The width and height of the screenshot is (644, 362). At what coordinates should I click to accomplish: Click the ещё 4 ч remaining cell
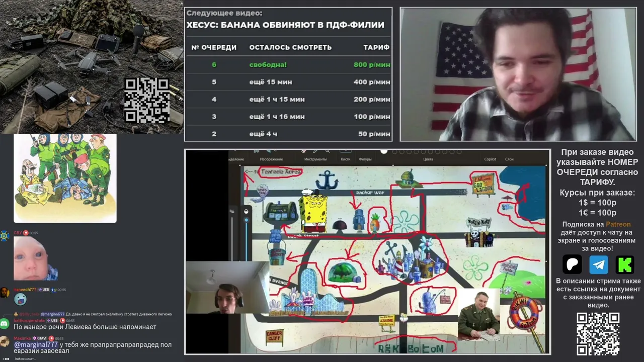click(x=263, y=134)
